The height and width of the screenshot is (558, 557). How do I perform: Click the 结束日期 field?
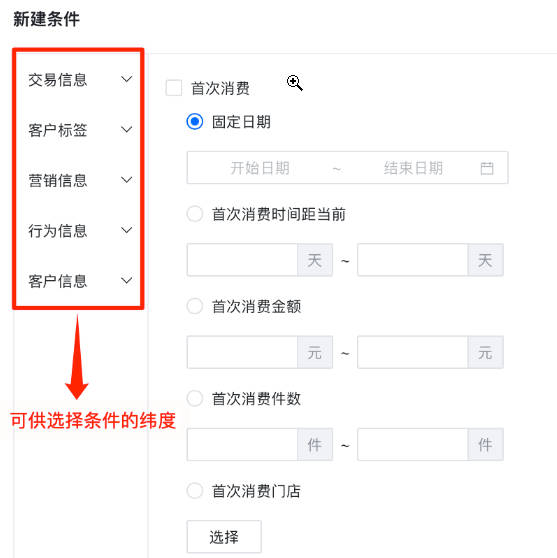[x=413, y=168]
